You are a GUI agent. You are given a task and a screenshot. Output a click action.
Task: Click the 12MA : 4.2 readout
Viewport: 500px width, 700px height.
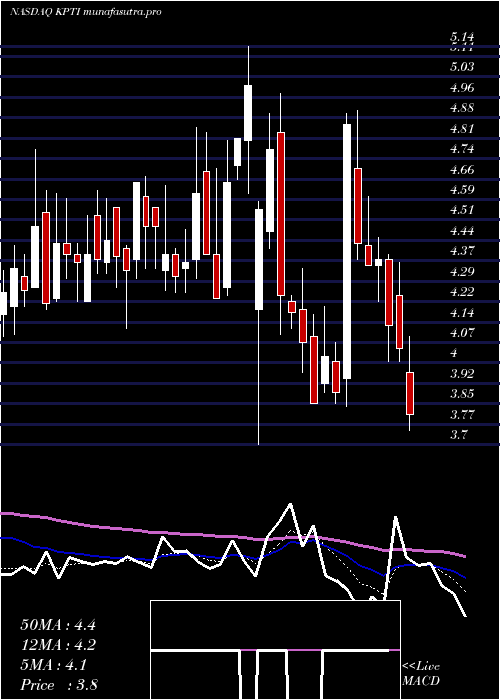point(58,645)
